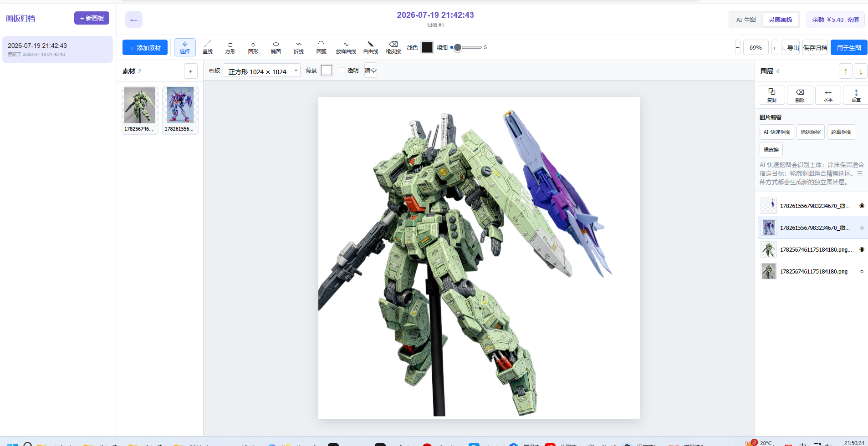This screenshot has height=446, width=868.
Task: Select the green robot material thumbnail
Action: click(140, 111)
